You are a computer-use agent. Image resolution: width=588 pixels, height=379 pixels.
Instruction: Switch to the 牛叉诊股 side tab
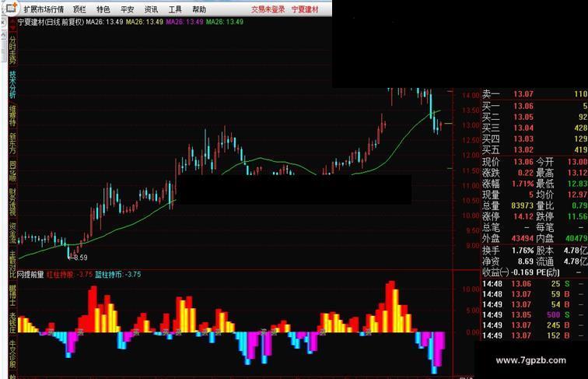[x=12, y=355]
